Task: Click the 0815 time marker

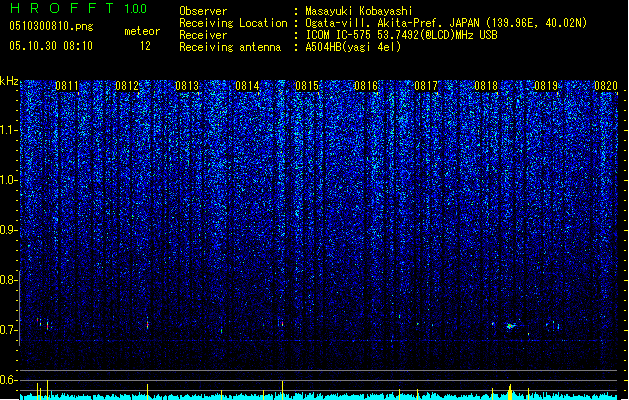Action: point(307,86)
